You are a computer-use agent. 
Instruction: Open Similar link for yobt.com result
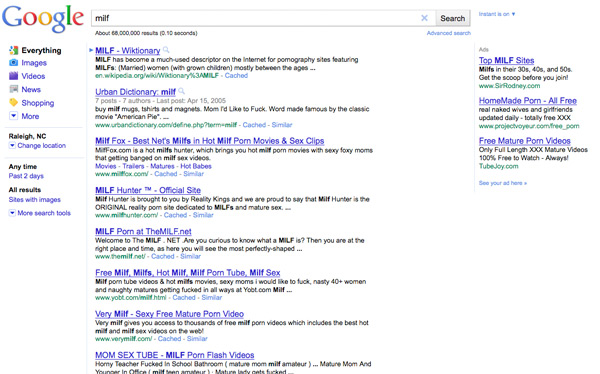[212, 297]
